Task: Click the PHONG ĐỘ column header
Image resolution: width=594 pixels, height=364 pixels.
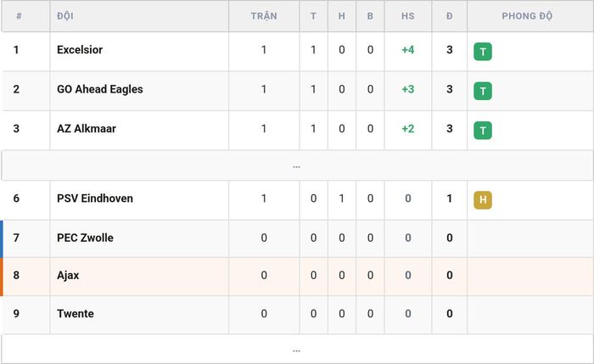Action: point(527,16)
